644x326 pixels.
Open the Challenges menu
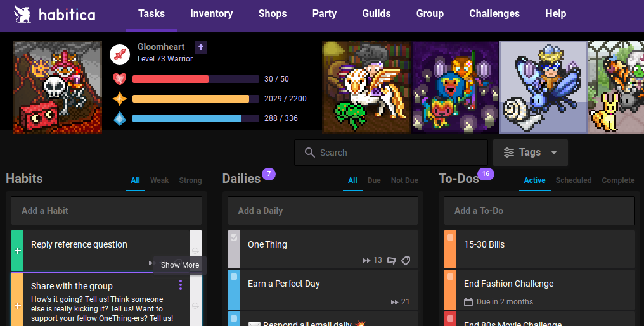494,14
